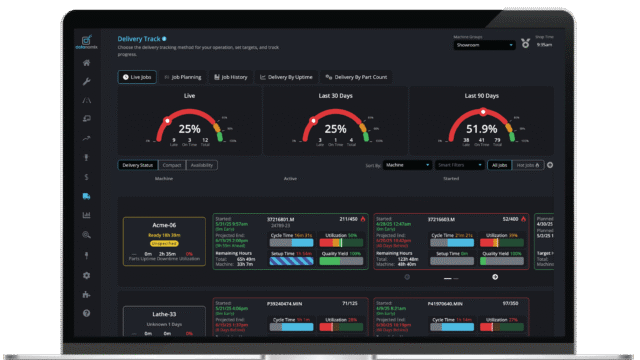Click the Machine column header
The width and height of the screenshot is (640, 360).
(x=164, y=179)
